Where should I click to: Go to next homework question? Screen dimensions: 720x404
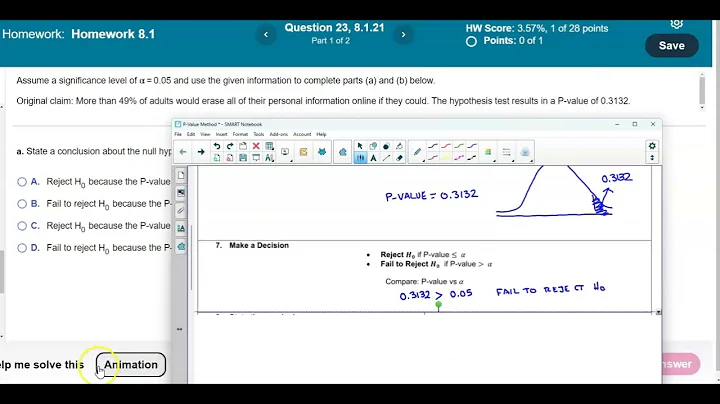[x=403, y=34]
